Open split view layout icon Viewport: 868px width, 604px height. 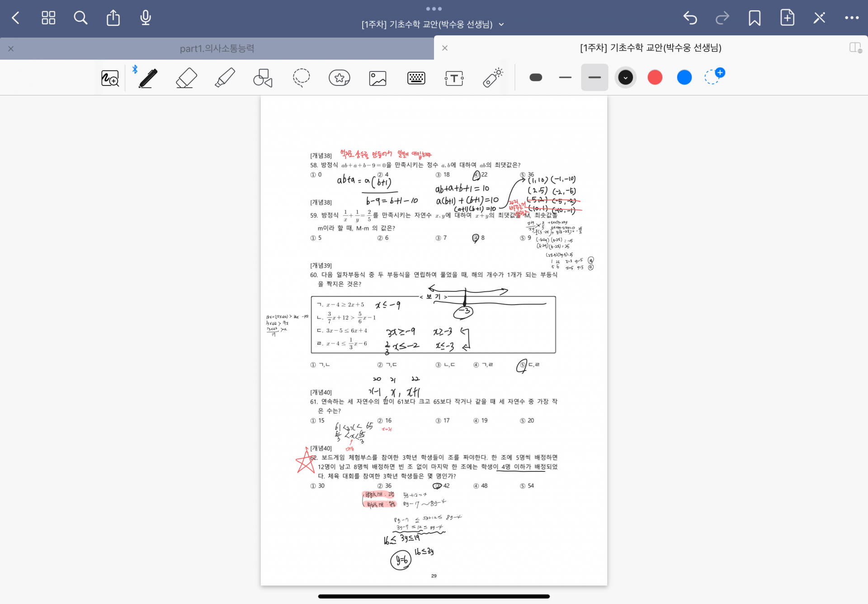[855, 48]
